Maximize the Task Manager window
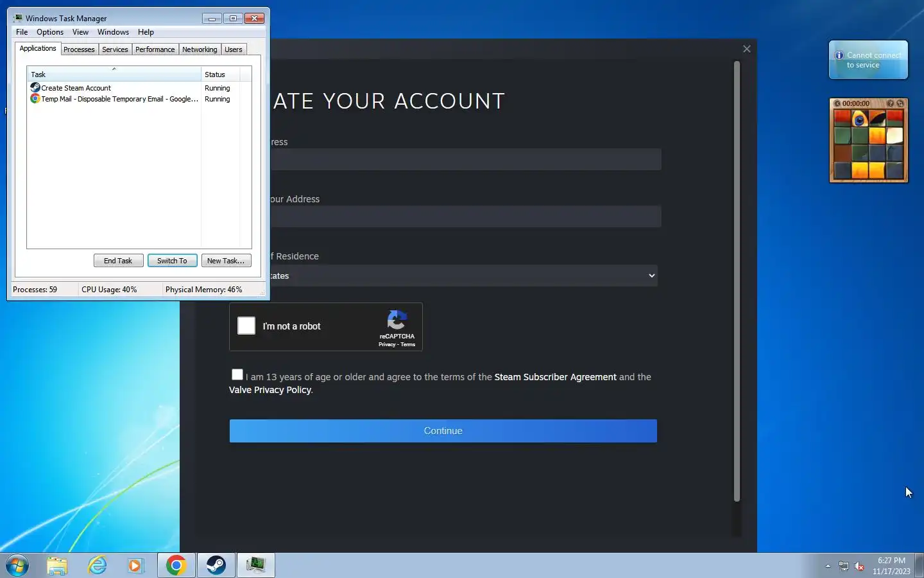 [x=233, y=18]
